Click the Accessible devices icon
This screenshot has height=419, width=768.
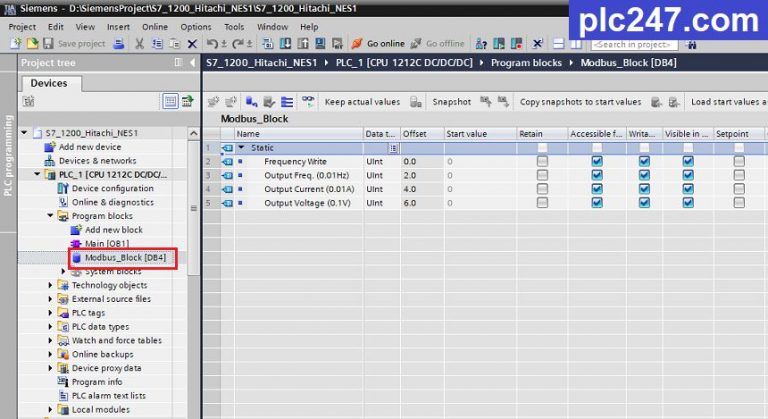click(481, 44)
